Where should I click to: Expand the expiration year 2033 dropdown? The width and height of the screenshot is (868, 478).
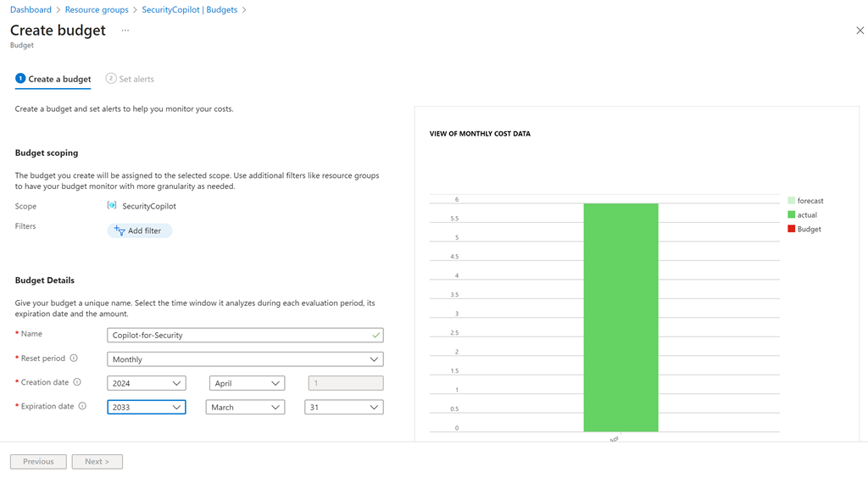[147, 408]
